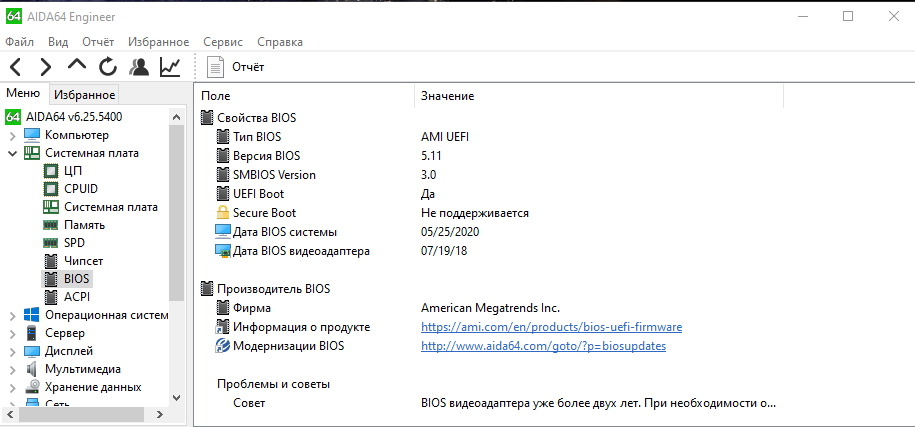Viewport: 915px width, 427px height.
Task: Collapse the Системная плата tree node
Action: [x=13, y=153]
